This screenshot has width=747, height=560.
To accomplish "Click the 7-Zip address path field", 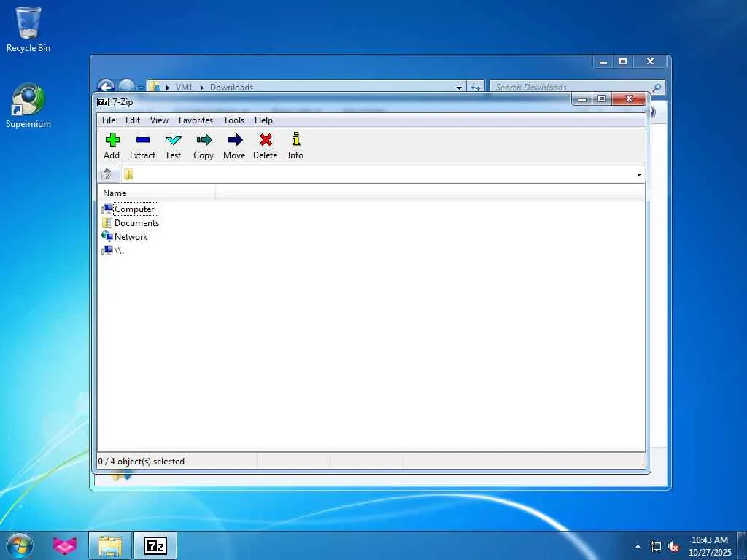I will pos(379,174).
